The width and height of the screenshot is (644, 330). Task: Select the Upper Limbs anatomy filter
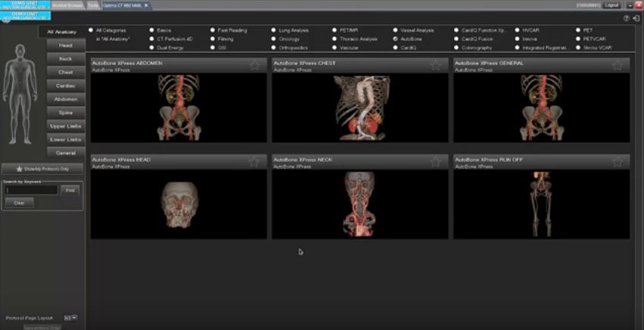(66, 126)
